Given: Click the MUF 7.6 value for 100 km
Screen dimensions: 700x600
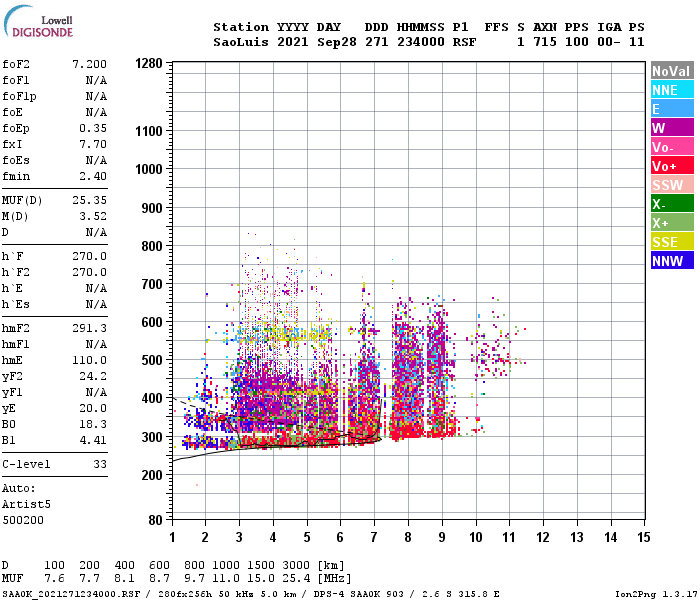Looking at the screenshot, I should (54, 579).
